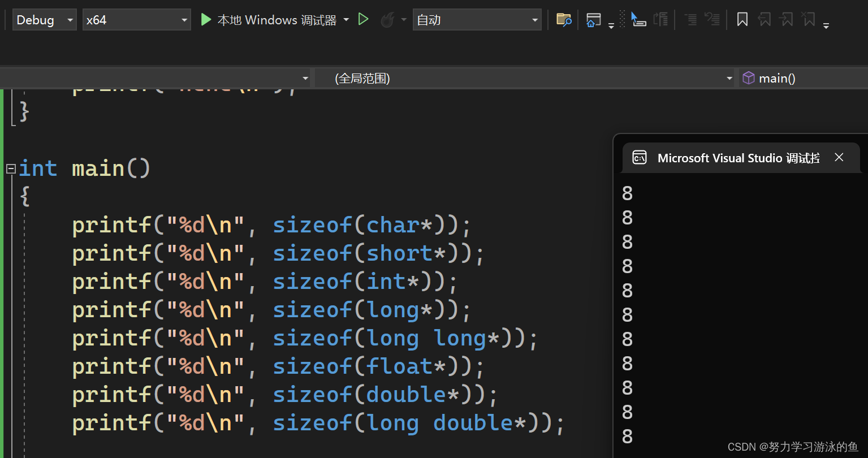Click the console icon in debug console tab

640,158
